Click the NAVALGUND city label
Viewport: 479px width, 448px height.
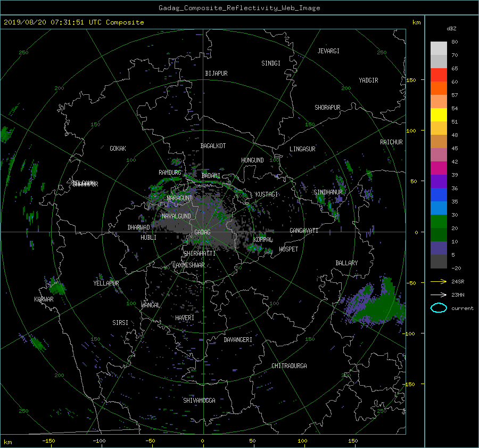[x=176, y=216]
